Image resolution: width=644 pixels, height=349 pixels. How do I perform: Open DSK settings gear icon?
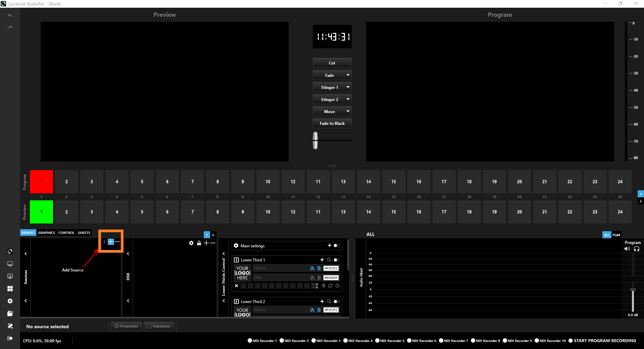191,243
